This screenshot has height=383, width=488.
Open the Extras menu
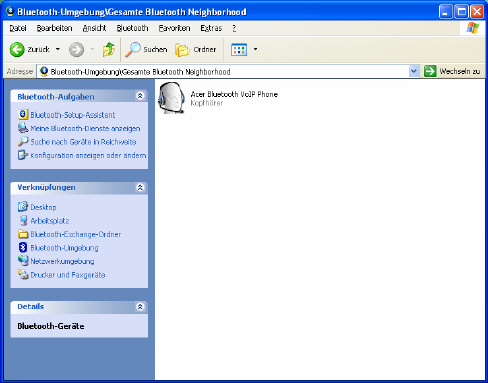pos(211,28)
